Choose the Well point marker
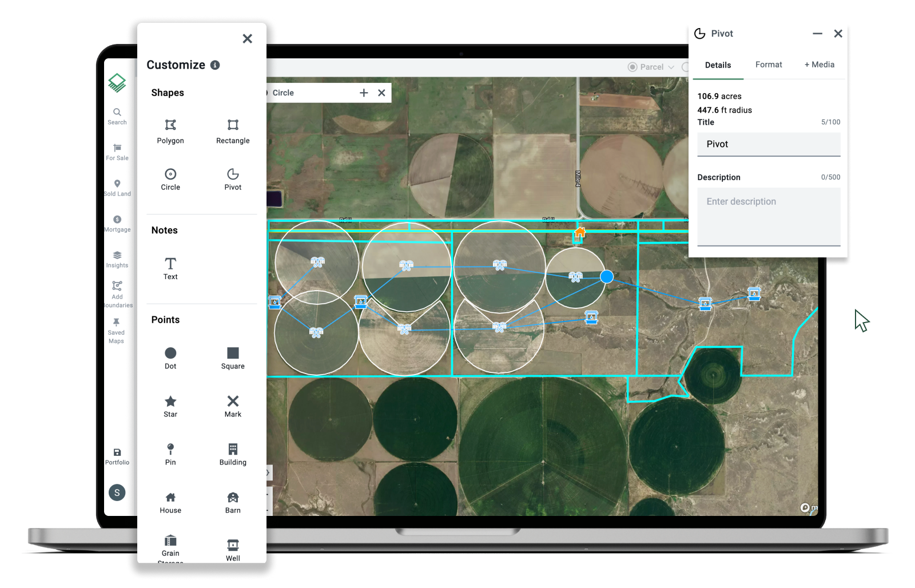This screenshot has width=915, height=588. [232, 548]
